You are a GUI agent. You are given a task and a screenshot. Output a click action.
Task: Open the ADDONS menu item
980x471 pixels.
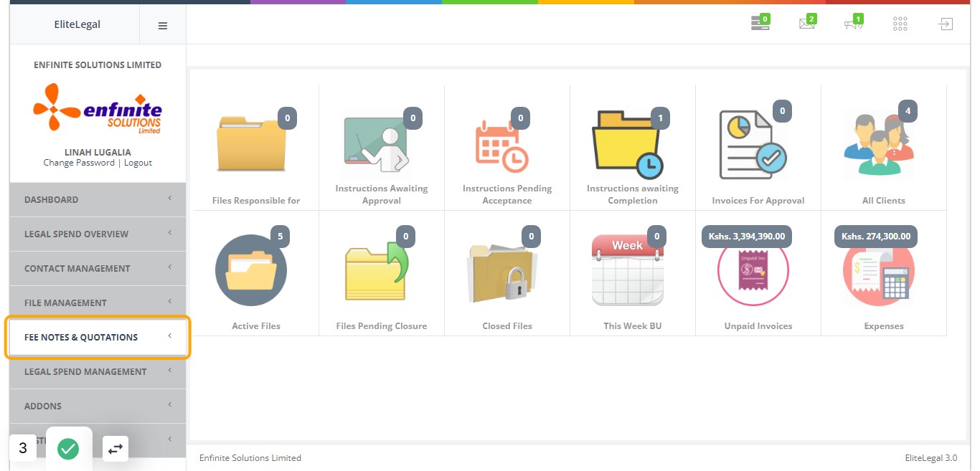click(x=98, y=406)
